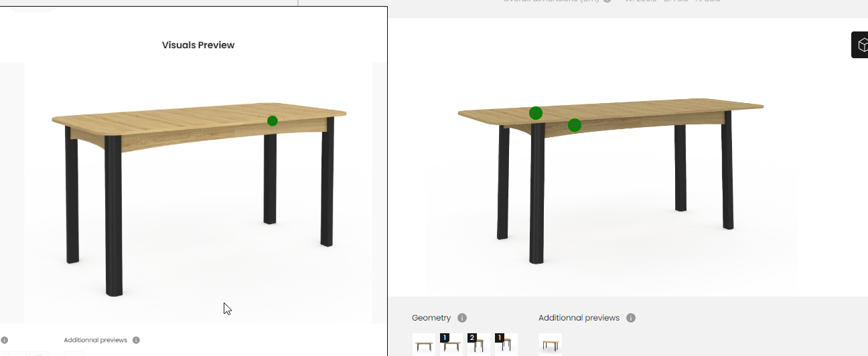Choose first Geometry thumbnail without number badge
Viewport: 868px width, 356px height.
click(x=424, y=344)
